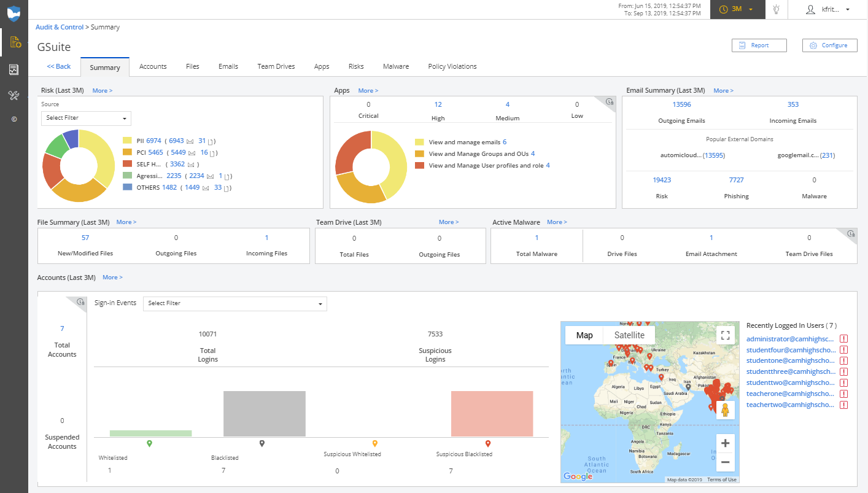Click the Report button
The height and width of the screenshot is (493, 868).
[759, 45]
